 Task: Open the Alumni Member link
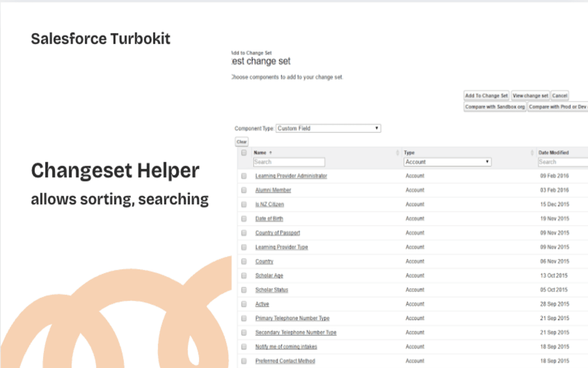click(273, 190)
